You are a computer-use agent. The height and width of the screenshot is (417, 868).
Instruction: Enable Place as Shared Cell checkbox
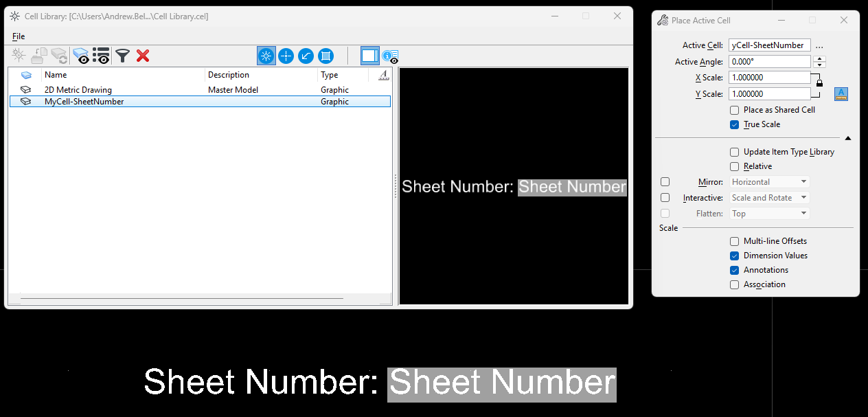click(735, 110)
